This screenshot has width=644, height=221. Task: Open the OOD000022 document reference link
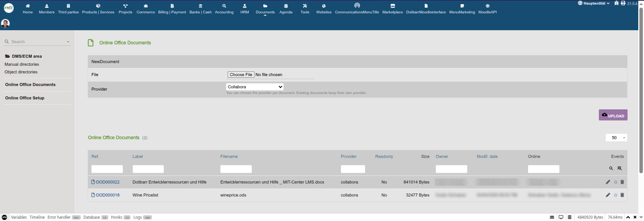[108, 182]
